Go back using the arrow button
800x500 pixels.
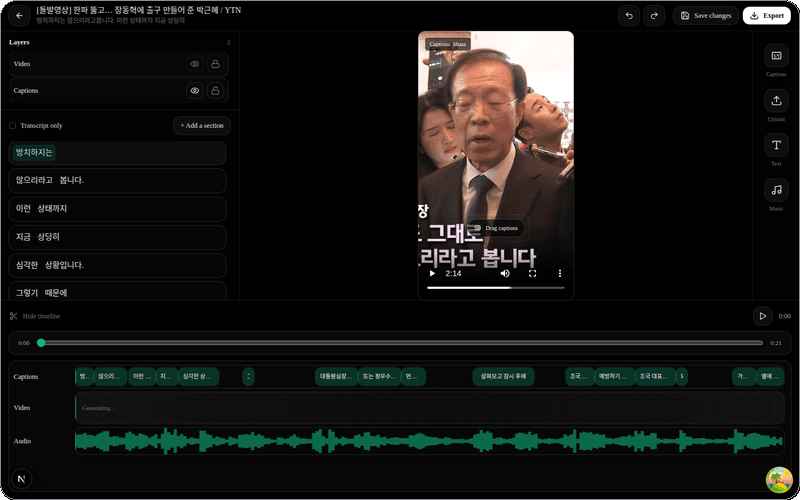[x=19, y=16]
